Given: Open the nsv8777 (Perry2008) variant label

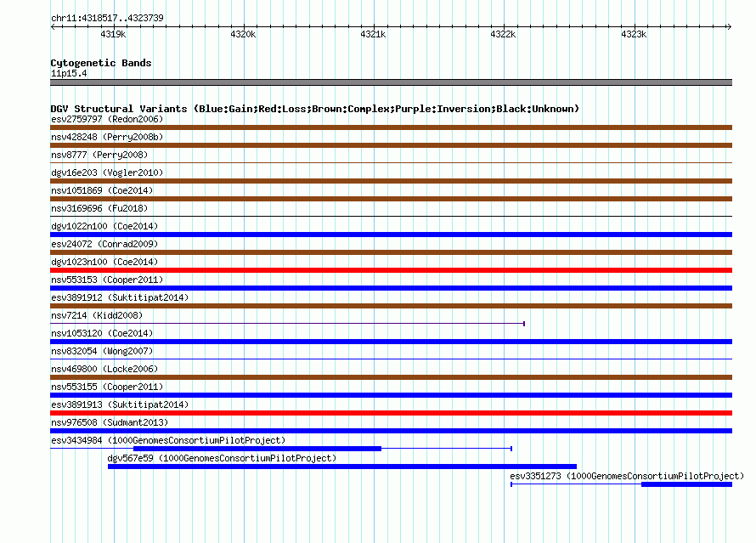Looking at the screenshot, I should [99, 155].
